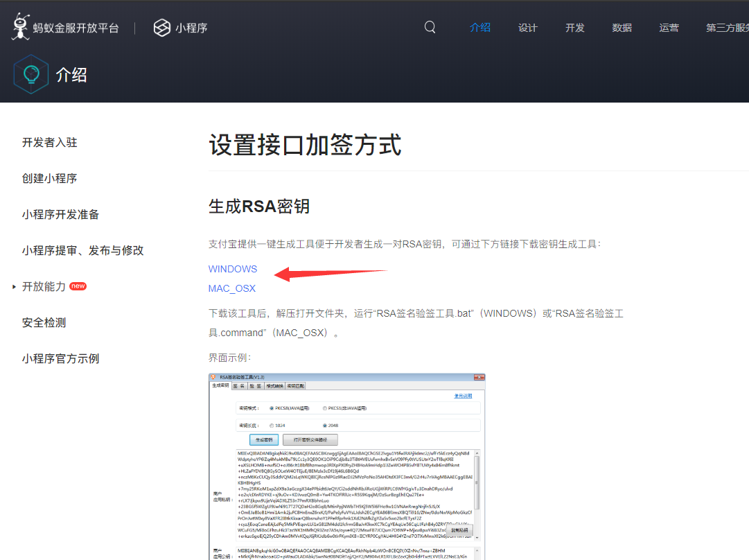
Task: Choose the 2048 key length radio option
Action: click(x=325, y=425)
